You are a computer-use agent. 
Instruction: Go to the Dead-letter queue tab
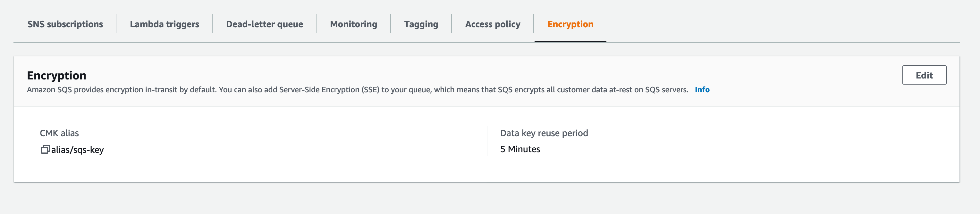pyautogui.click(x=265, y=24)
